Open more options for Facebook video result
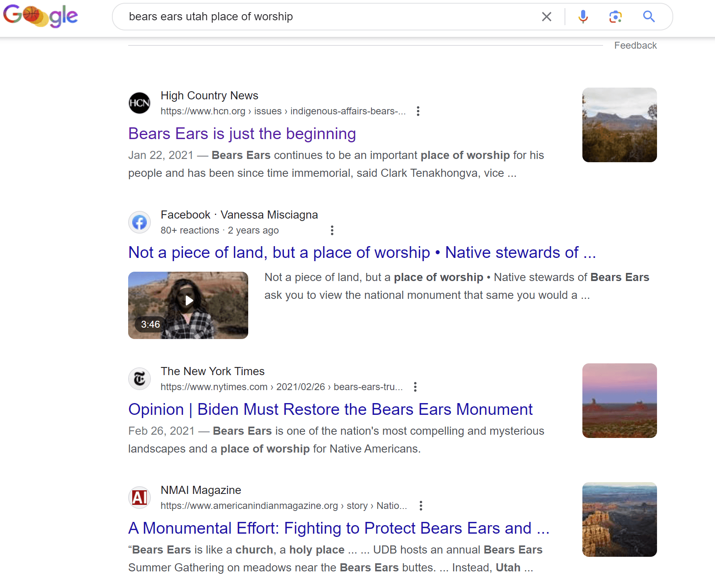This screenshot has width=715, height=588. tap(332, 230)
